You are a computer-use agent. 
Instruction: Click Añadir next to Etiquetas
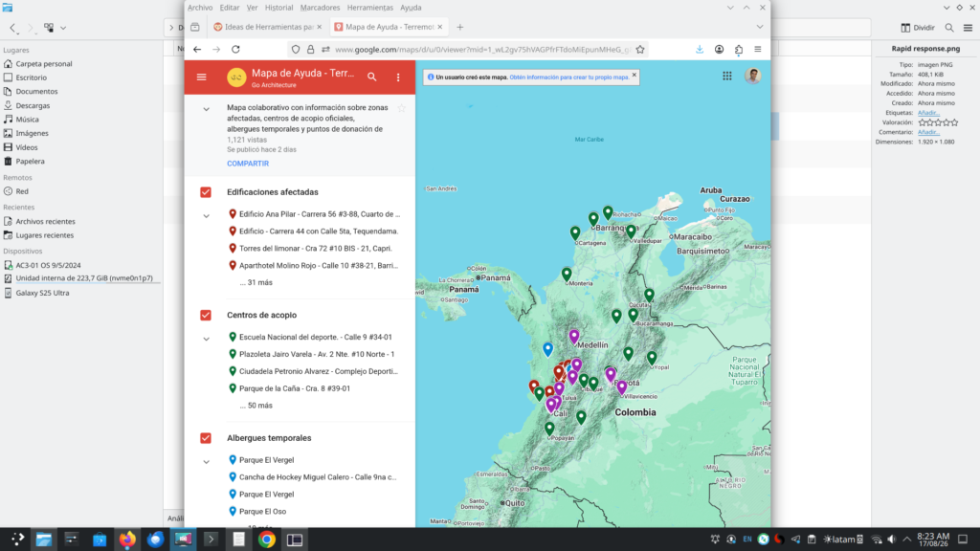click(928, 113)
